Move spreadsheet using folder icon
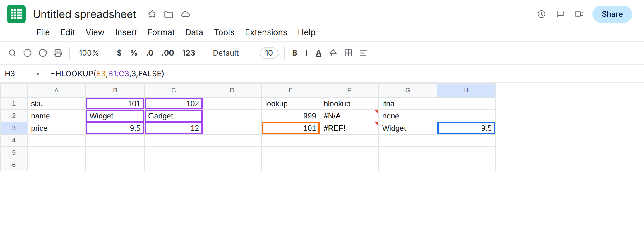 point(169,14)
